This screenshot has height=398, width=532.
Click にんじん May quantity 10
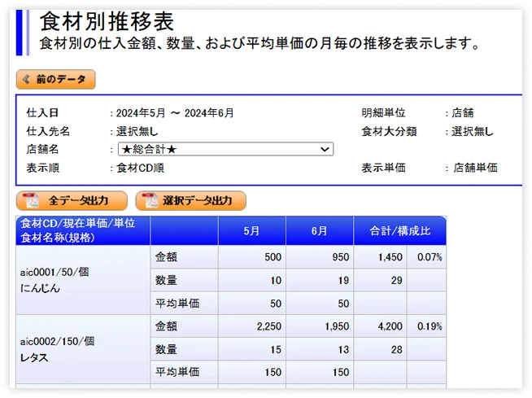251,280
